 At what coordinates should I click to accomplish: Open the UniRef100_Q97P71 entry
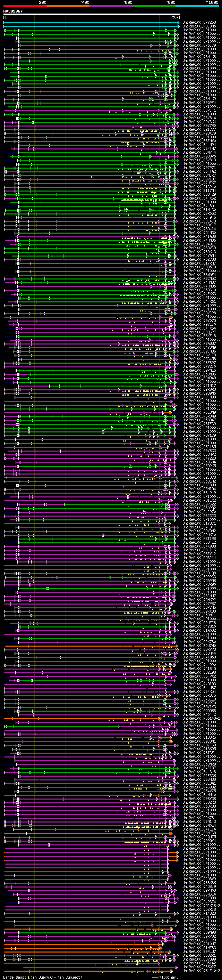[x=199, y=168]
